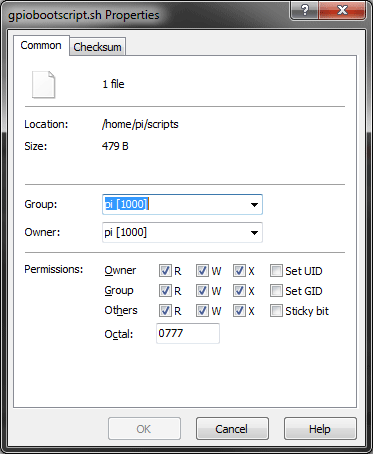Image resolution: width=373 pixels, height=454 pixels.
Task: Click the Cancel button
Action: coord(232,429)
